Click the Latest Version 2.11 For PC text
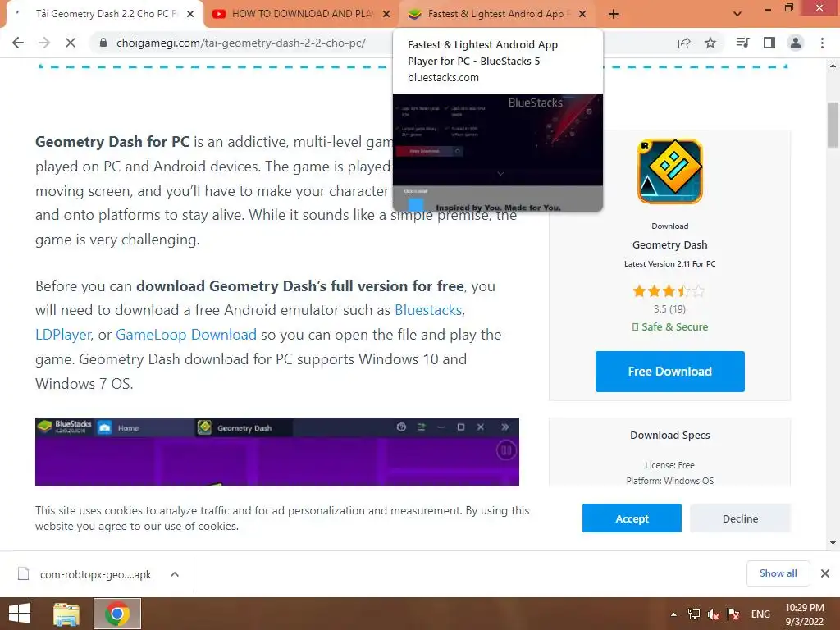Screen dimensions: 840x630 coord(669,263)
